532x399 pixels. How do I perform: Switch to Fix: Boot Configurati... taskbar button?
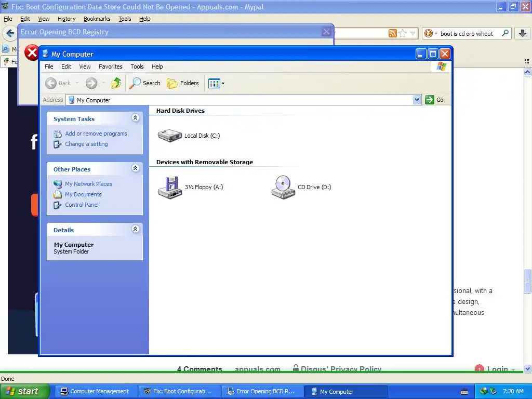[179, 391]
